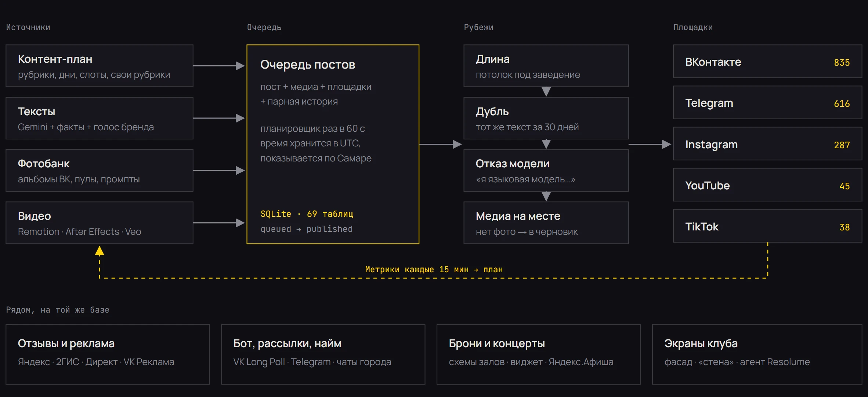Click the 'SQLite · 69 таблиц' label
Screen dimensions: 868x397
click(307, 214)
